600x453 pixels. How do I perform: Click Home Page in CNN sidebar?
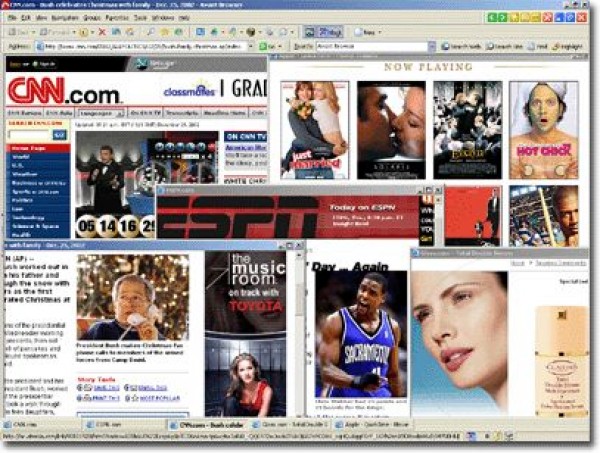point(38,148)
